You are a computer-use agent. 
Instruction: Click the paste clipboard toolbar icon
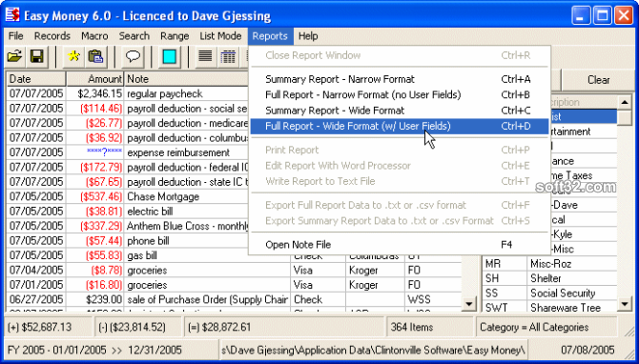pos(95,56)
